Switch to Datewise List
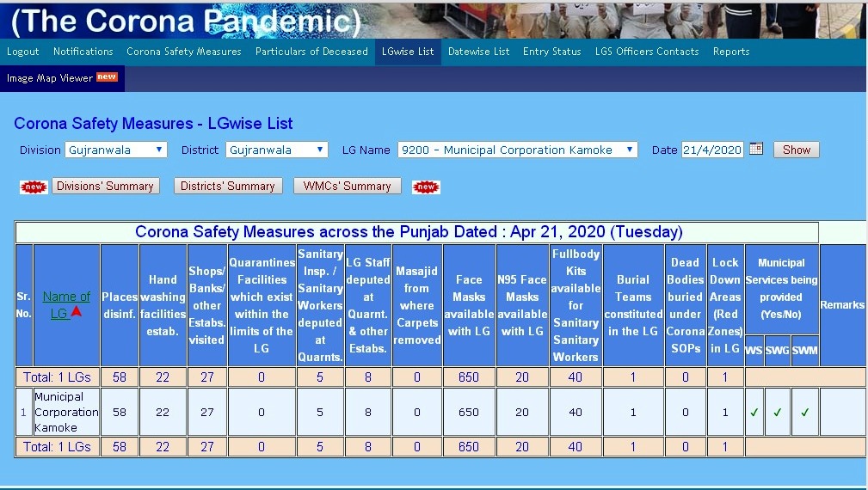The image size is (868, 490). 479,52
